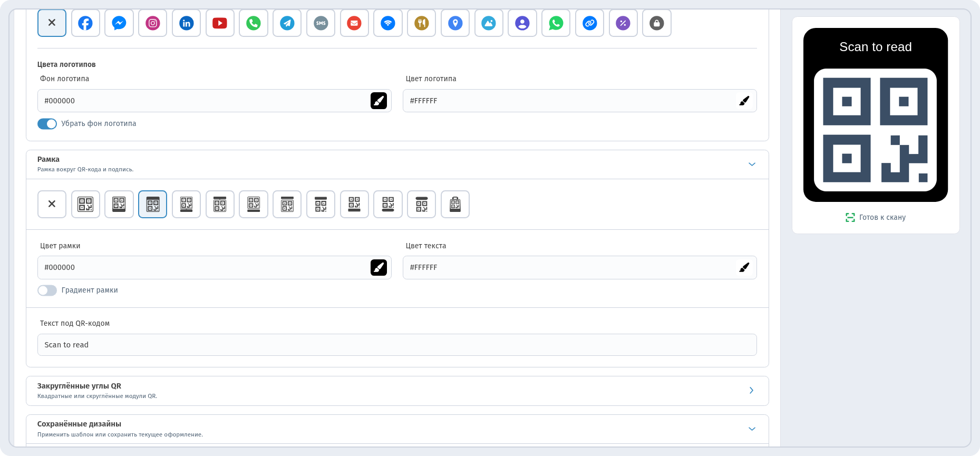Choose the Facebook logo

point(85,23)
